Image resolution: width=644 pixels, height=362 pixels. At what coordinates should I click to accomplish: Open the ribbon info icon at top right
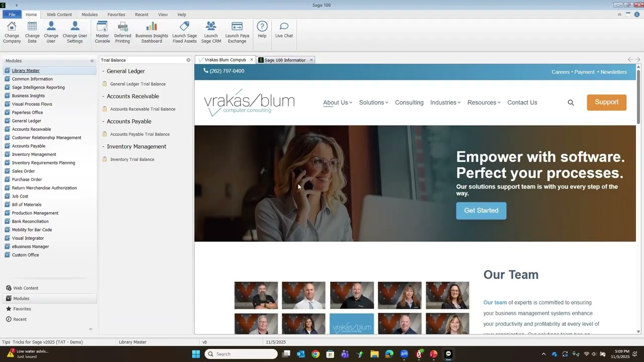tap(636, 15)
